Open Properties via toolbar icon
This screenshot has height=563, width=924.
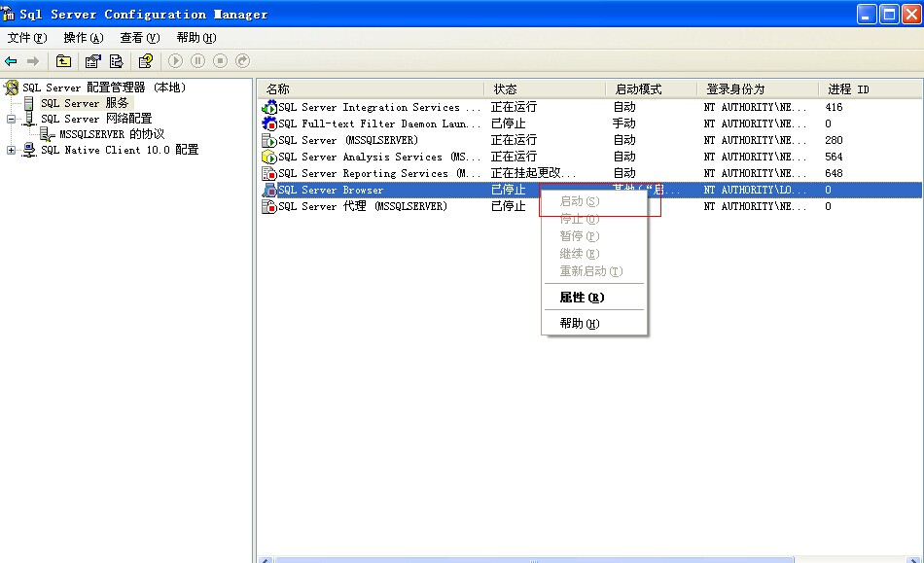[x=93, y=60]
